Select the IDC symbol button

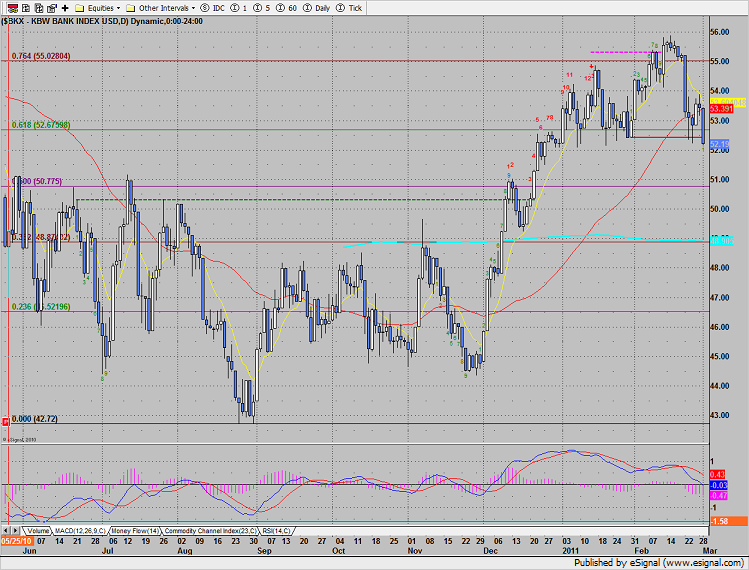point(213,8)
